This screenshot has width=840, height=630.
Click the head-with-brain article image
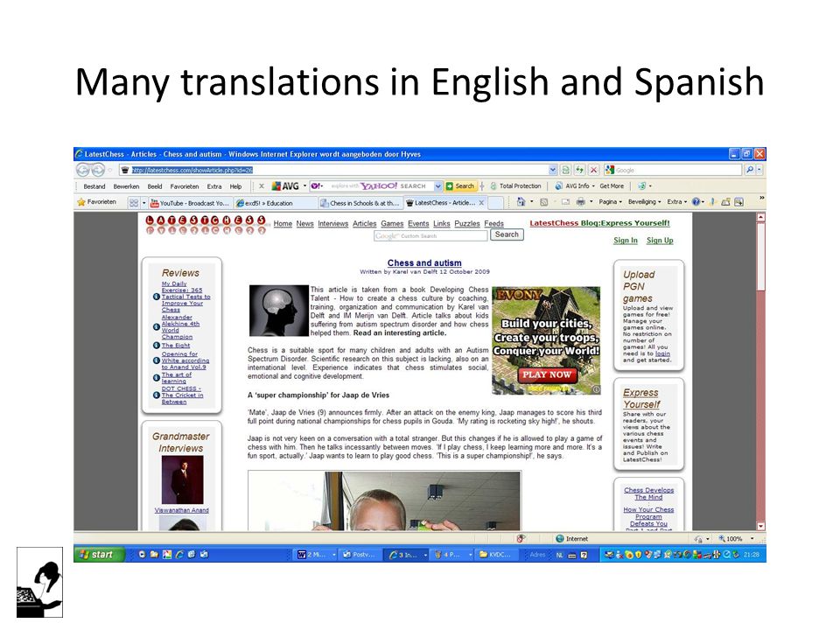tap(278, 311)
